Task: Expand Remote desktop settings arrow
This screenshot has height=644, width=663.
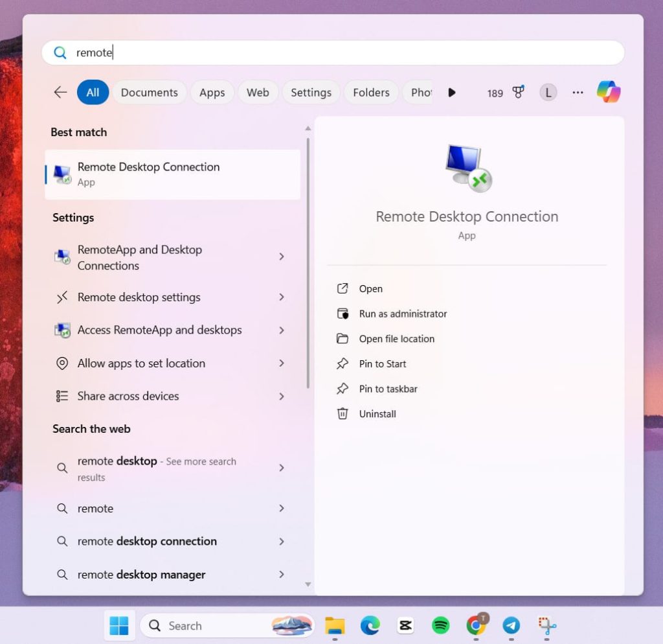Action: 282,297
